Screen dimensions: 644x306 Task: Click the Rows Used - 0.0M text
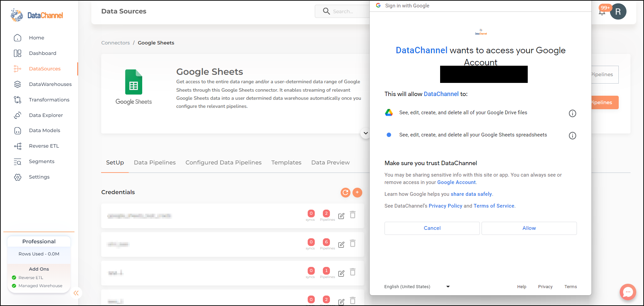coord(39,254)
